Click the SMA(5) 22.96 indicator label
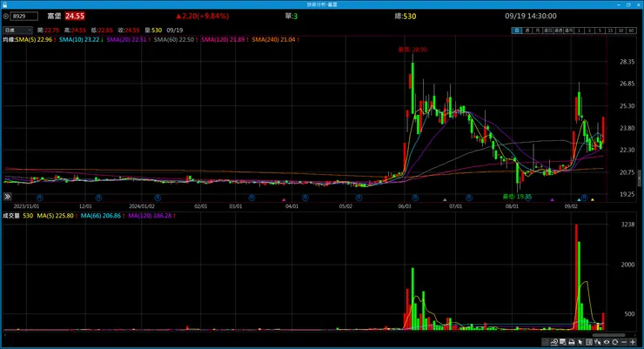This screenshot has height=349, width=644. coord(36,39)
